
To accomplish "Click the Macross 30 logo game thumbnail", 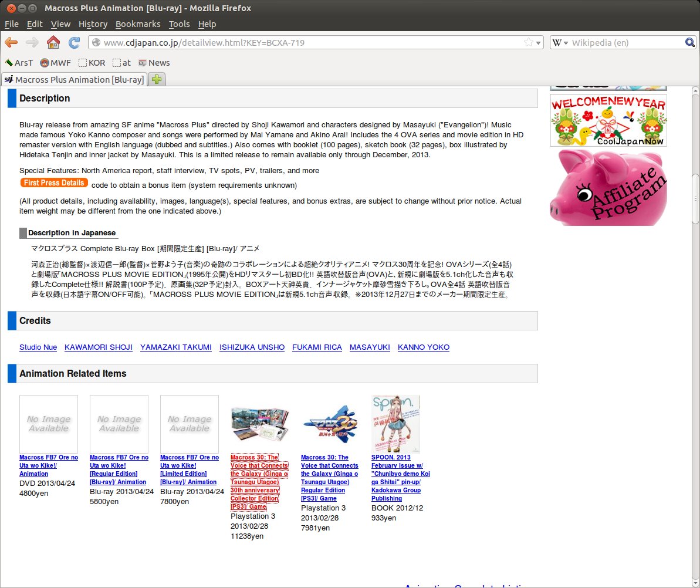I will 330,424.
